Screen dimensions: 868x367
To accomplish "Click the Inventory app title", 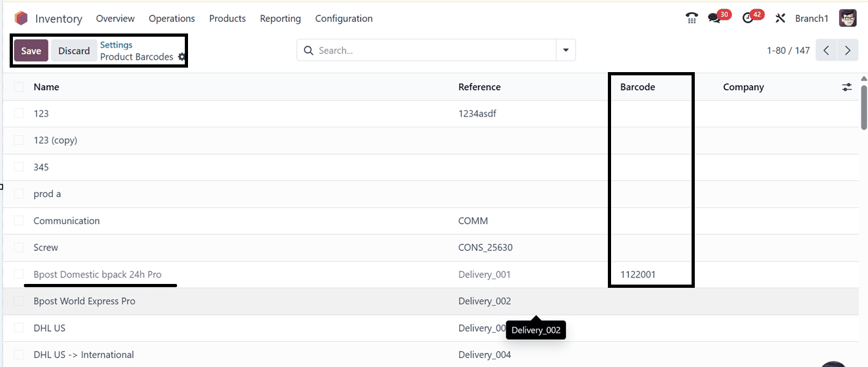I will (x=59, y=19).
